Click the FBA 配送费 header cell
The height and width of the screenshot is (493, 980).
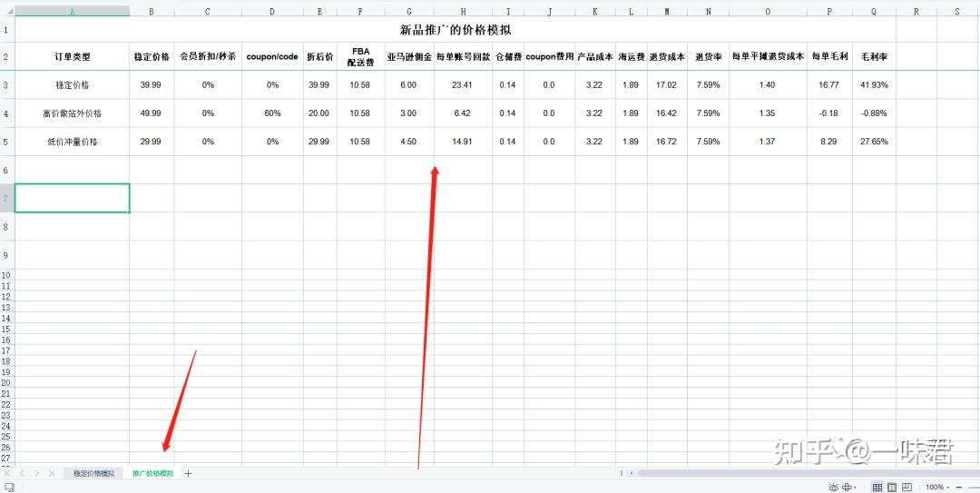pos(360,56)
